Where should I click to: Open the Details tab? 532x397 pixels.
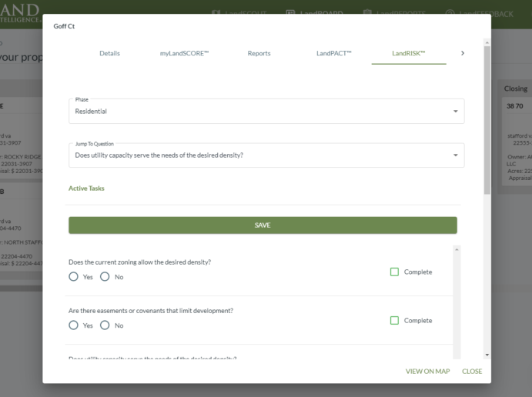point(109,53)
